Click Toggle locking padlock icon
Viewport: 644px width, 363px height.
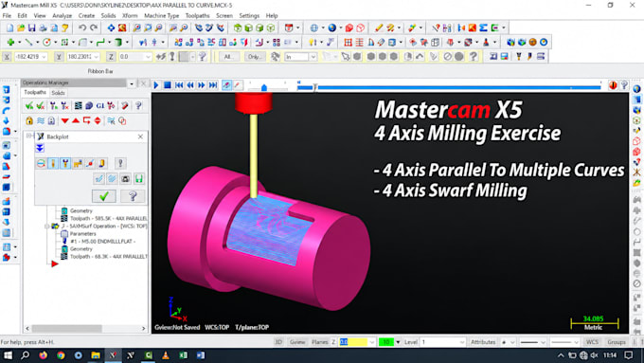coord(29,121)
